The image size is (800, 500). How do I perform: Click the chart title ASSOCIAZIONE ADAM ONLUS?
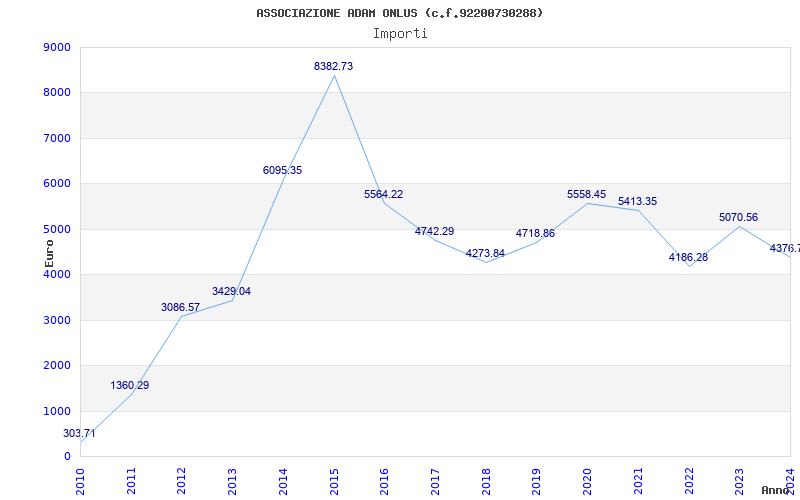(x=400, y=13)
